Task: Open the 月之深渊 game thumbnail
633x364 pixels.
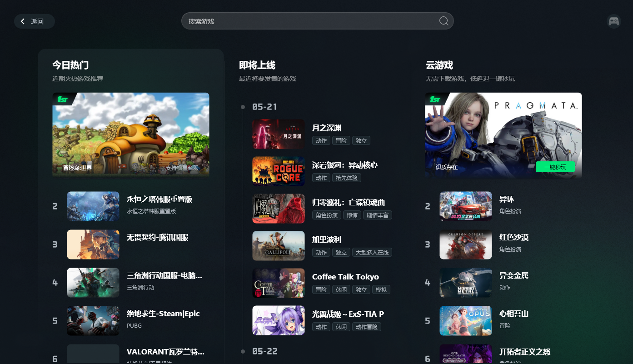Action: [279, 134]
